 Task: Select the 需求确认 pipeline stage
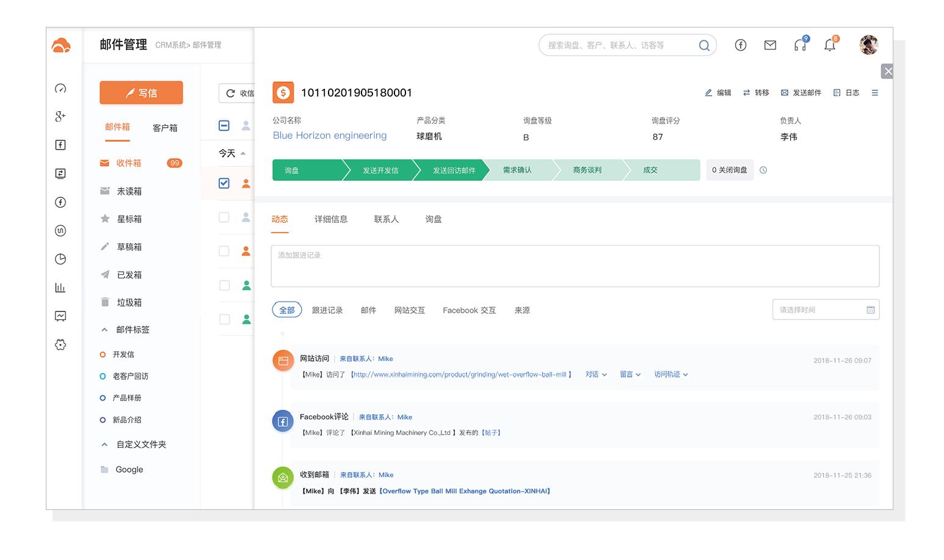517,170
